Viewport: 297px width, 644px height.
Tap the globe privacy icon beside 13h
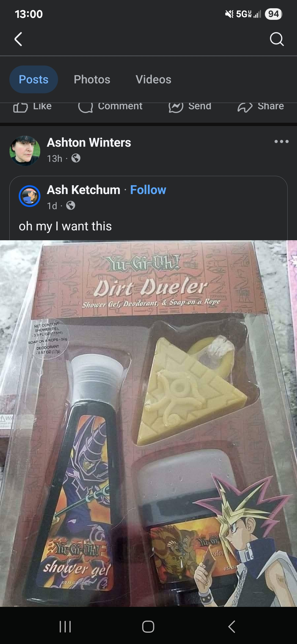(x=76, y=158)
